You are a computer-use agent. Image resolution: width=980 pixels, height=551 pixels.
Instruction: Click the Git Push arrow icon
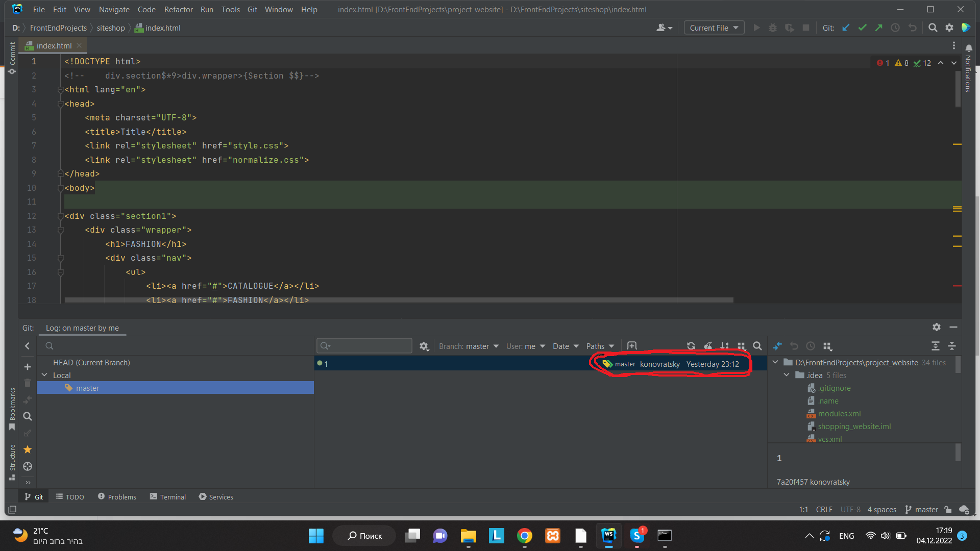tap(878, 28)
